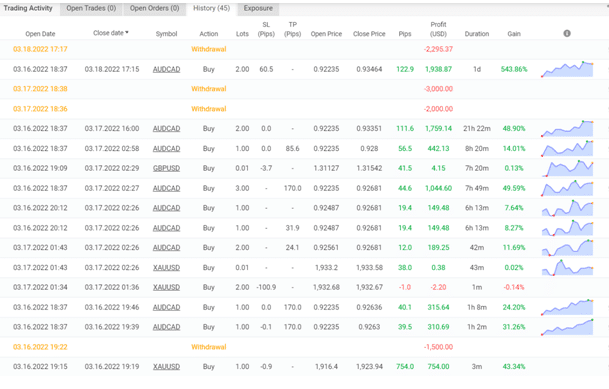609x389 pixels.
Task: Open XAUUSD link closed 03.16.2022 19:19
Action: click(x=166, y=366)
